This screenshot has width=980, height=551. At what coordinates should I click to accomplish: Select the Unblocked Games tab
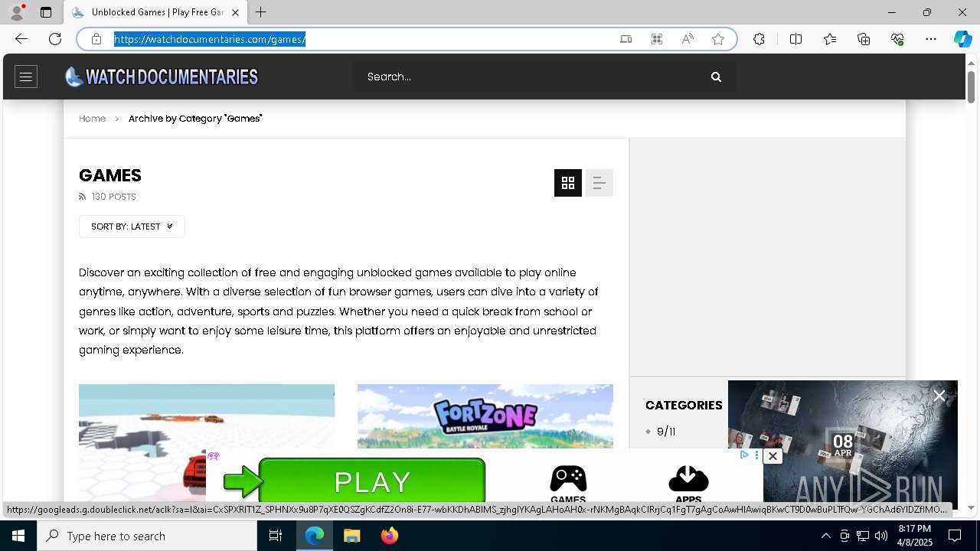[157, 12]
